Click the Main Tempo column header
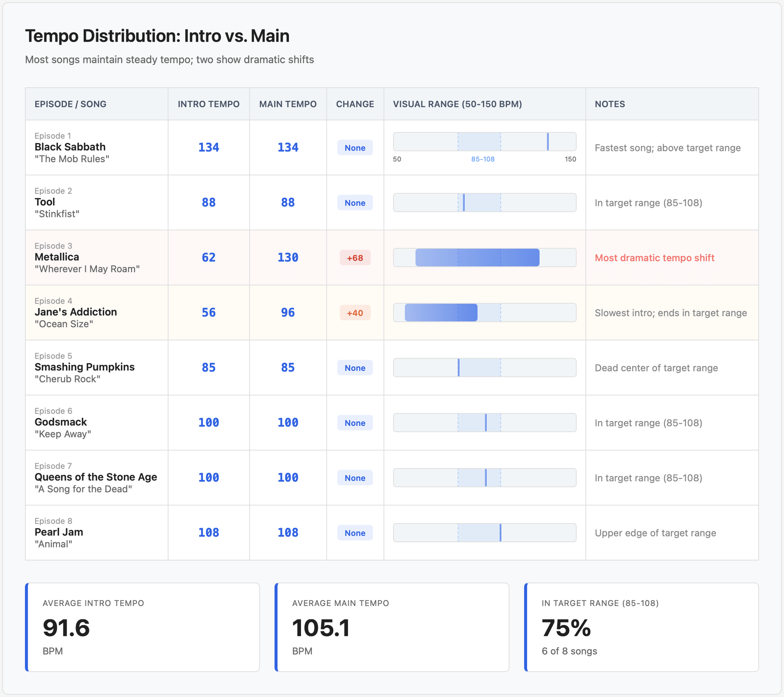Image resolution: width=784 pixels, height=697 pixels. 287,104
